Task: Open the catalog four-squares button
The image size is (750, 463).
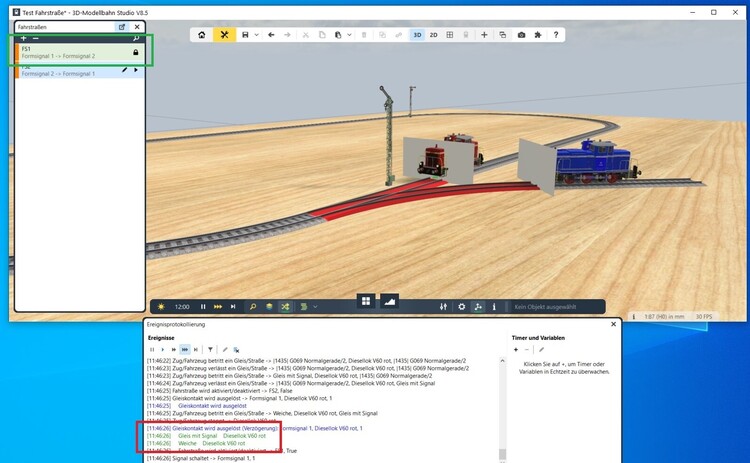Action: tap(366, 301)
